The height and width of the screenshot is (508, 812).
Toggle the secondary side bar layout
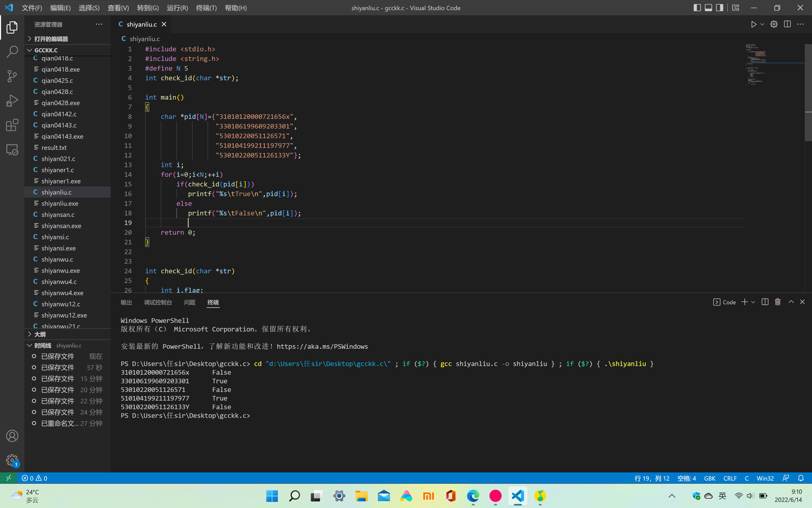coord(719,8)
